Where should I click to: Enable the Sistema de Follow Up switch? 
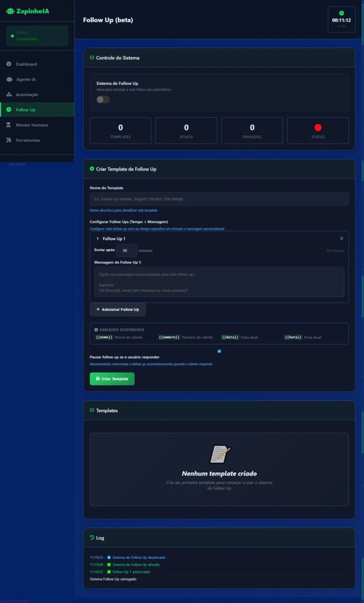pyautogui.click(x=103, y=99)
